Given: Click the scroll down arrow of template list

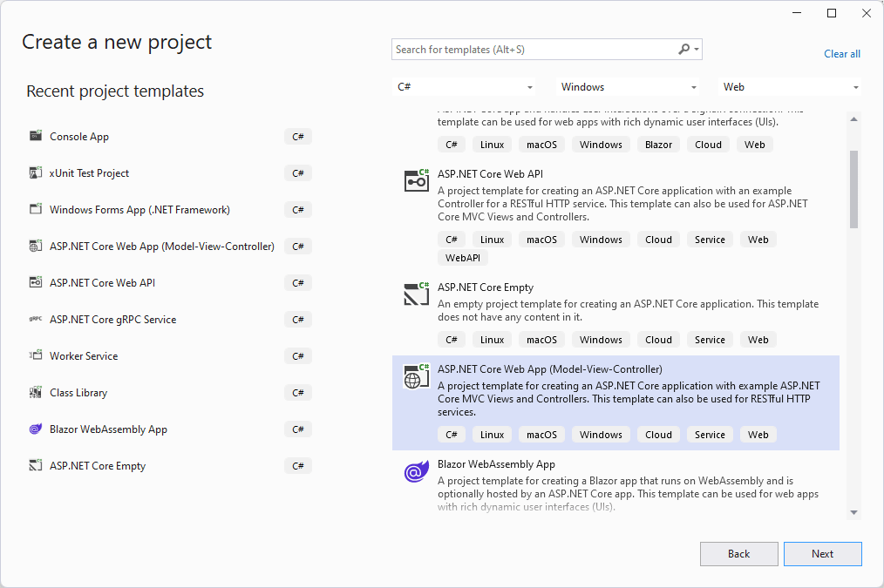Looking at the screenshot, I should (853, 512).
